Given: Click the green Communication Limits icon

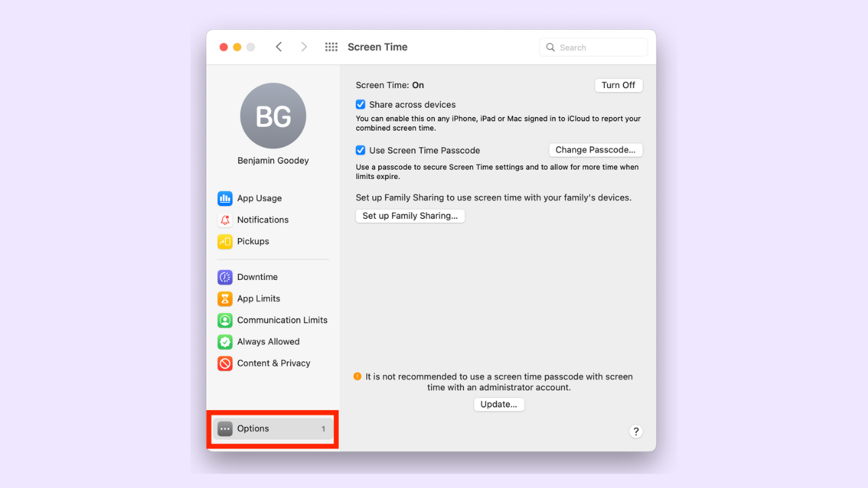Looking at the screenshot, I should [x=225, y=321].
